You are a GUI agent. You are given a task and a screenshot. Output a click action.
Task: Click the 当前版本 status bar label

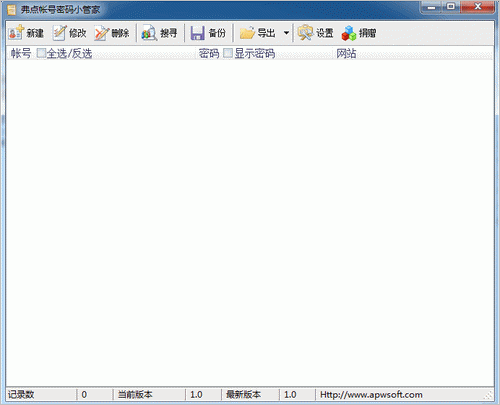coord(135,395)
